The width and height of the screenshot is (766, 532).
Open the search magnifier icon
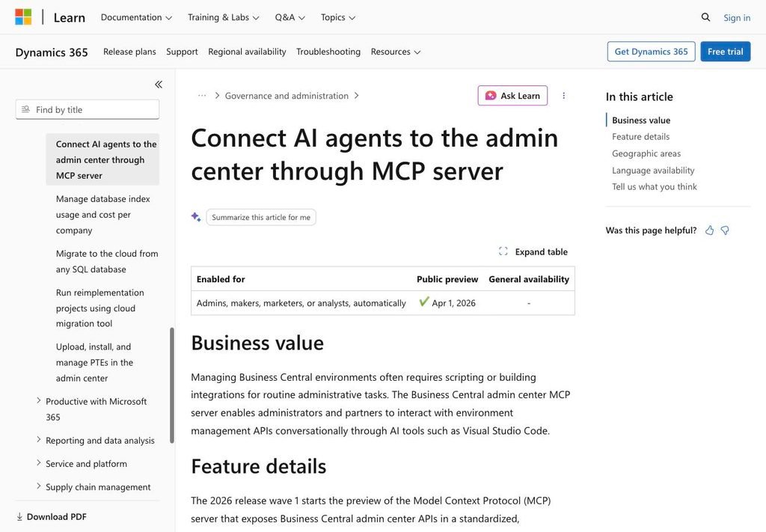(x=705, y=17)
